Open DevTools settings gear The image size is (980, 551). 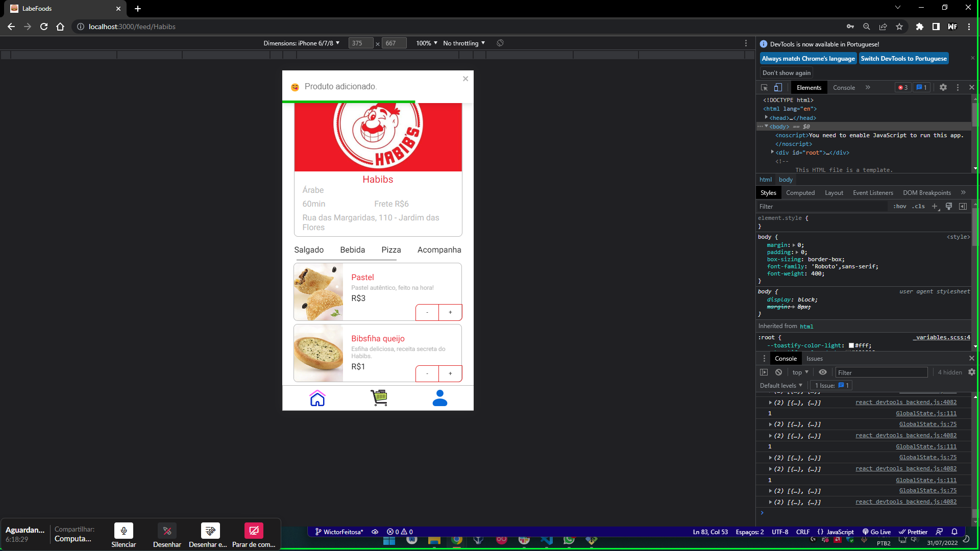point(943,87)
